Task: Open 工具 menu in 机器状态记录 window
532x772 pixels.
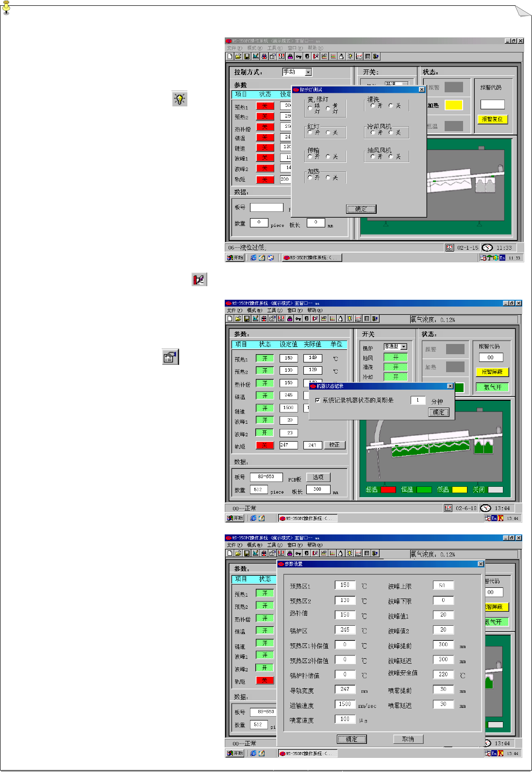Action: [x=275, y=310]
